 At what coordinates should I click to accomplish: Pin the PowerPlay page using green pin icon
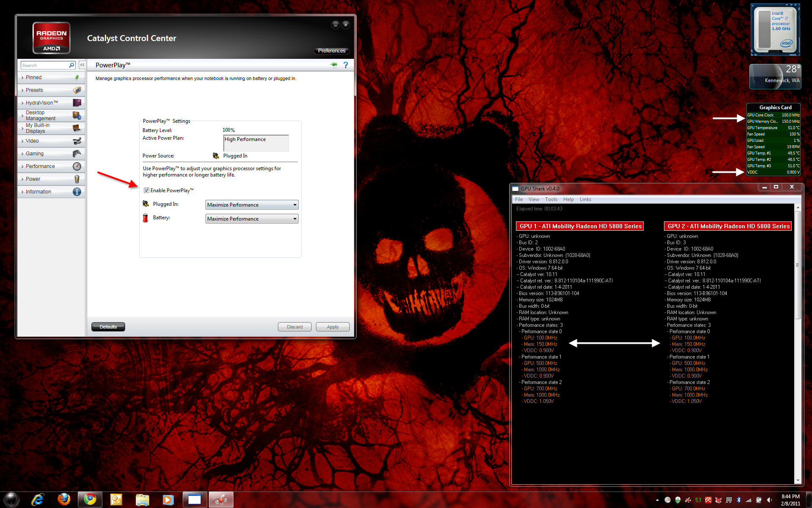tap(334, 64)
